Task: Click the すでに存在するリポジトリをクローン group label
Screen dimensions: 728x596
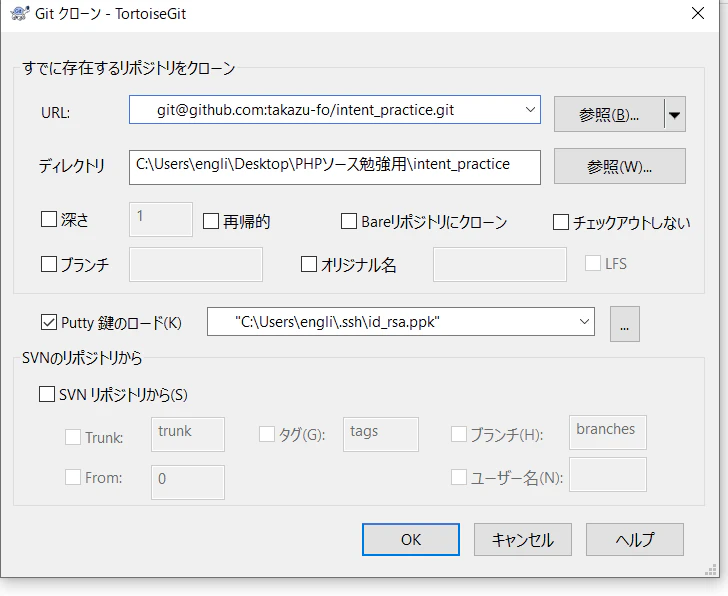Action: (x=129, y=68)
